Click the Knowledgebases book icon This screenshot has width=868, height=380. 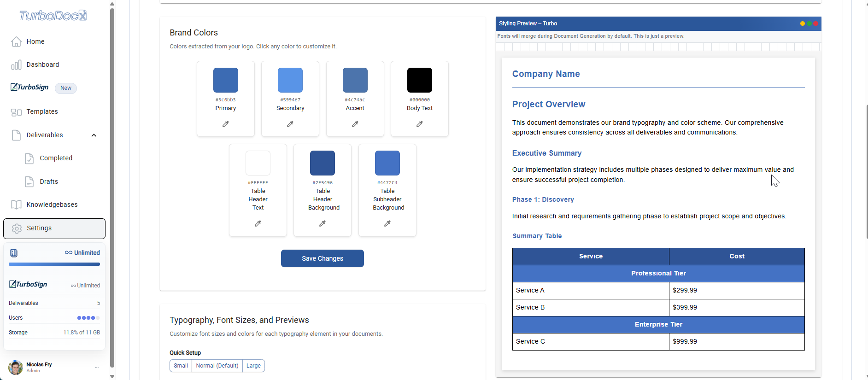[16, 205]
